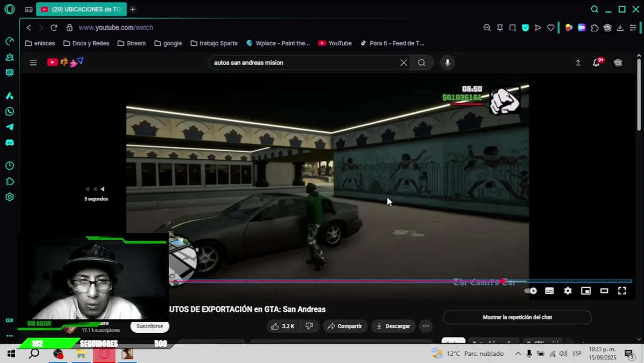This screenshot has height=363, width=644.
Task: Open Aria AI in the sidebar
Action: click(x=9, y=96)
